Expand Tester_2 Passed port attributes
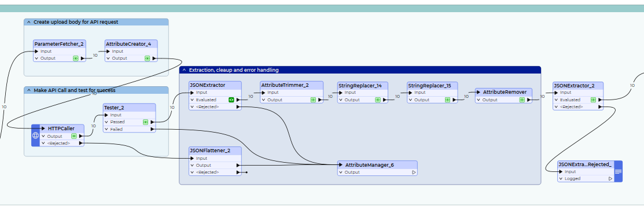The image size is (644, 209). click(x=107, y=122)
